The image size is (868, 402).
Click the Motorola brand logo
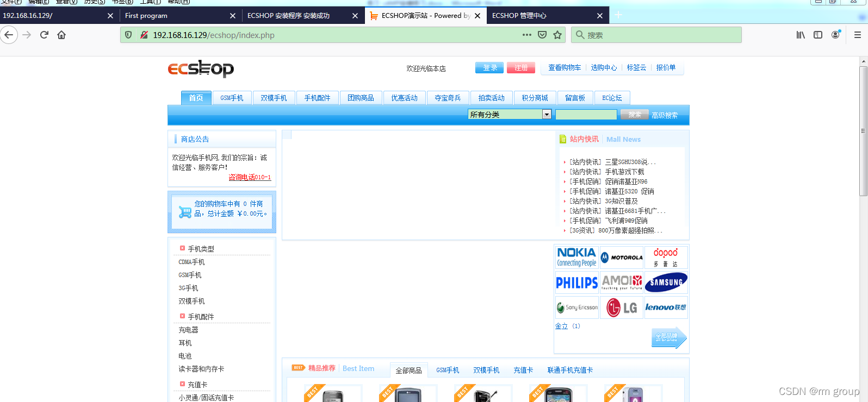click(622, 257)
